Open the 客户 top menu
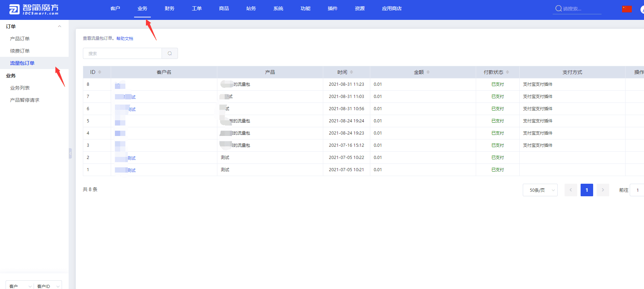Image resolution: width=644 pixels, height=289 pixels. 115,8
